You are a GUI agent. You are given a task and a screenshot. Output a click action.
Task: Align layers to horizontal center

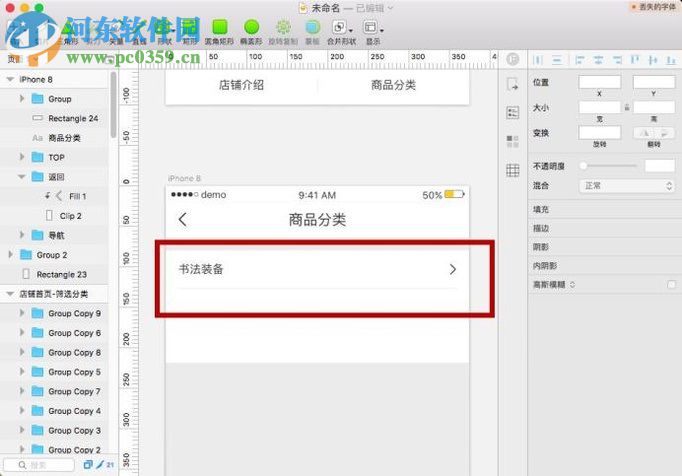click(x=598, y=60)
